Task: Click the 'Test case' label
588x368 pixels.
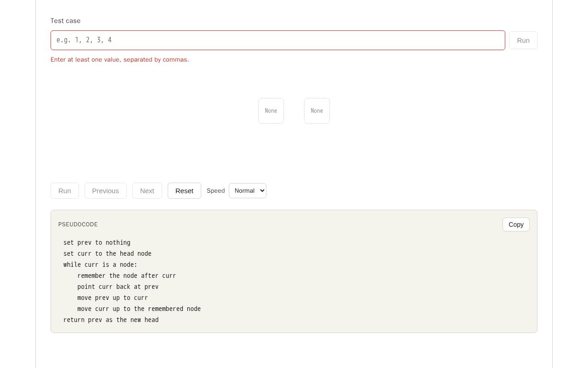Action: [66, 21]
